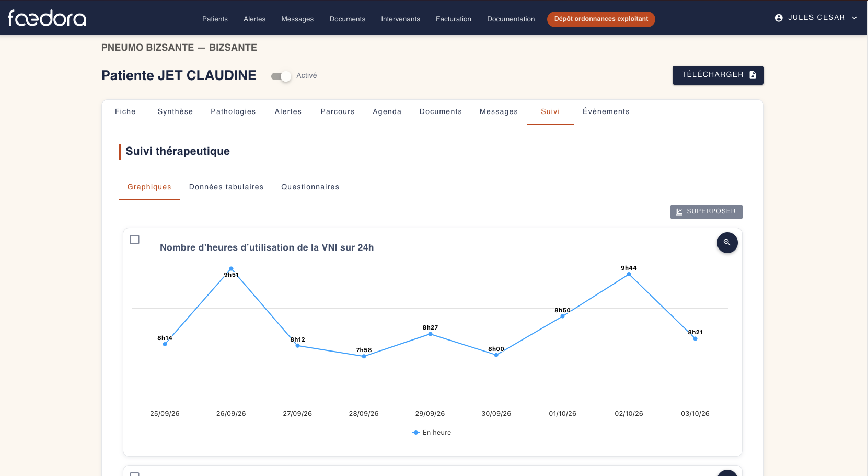Open the Pathologies tab

click(233, 112)
